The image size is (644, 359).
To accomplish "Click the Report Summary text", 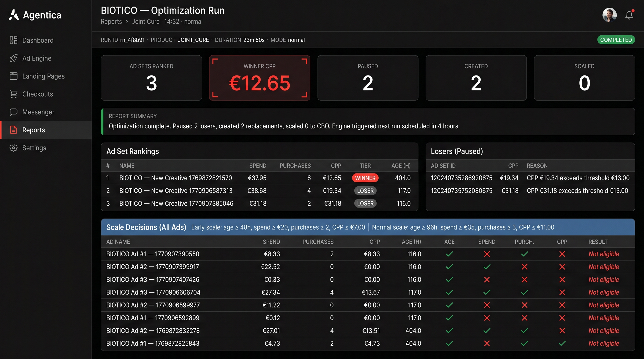I will [x=284, y=126].
